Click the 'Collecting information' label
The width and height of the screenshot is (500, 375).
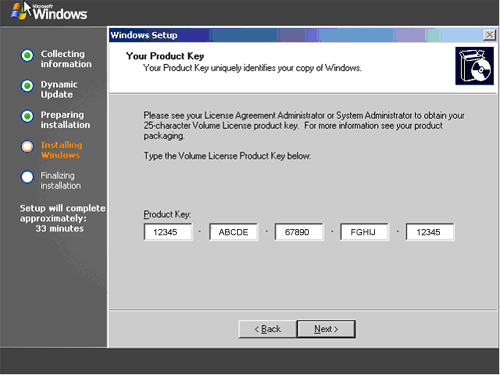pos(66,59)
